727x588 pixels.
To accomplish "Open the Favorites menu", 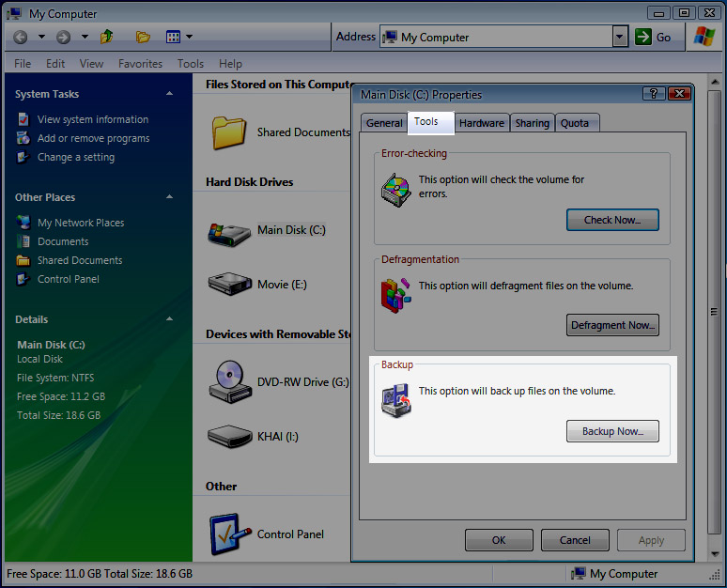I will tap(140, 64).
